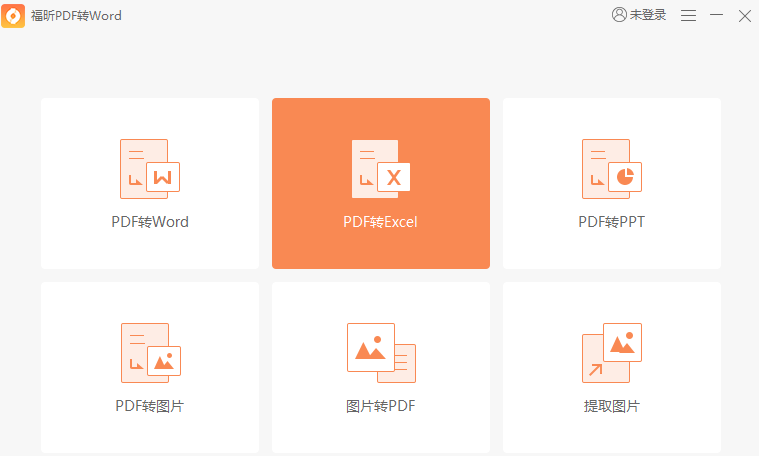Select the PDF转Excel conversion card
The image size is (759, 456).
pos(381,183)
